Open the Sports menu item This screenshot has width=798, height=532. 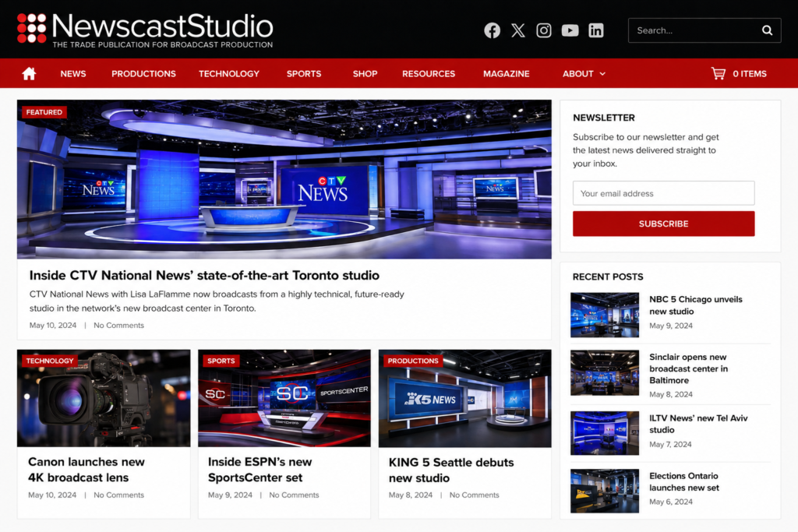304,74
